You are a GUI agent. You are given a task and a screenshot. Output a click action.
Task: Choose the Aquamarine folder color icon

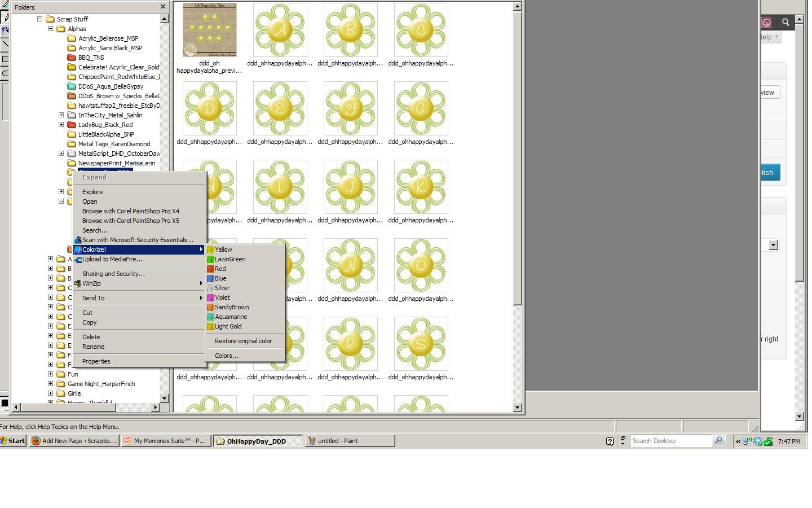210,317
